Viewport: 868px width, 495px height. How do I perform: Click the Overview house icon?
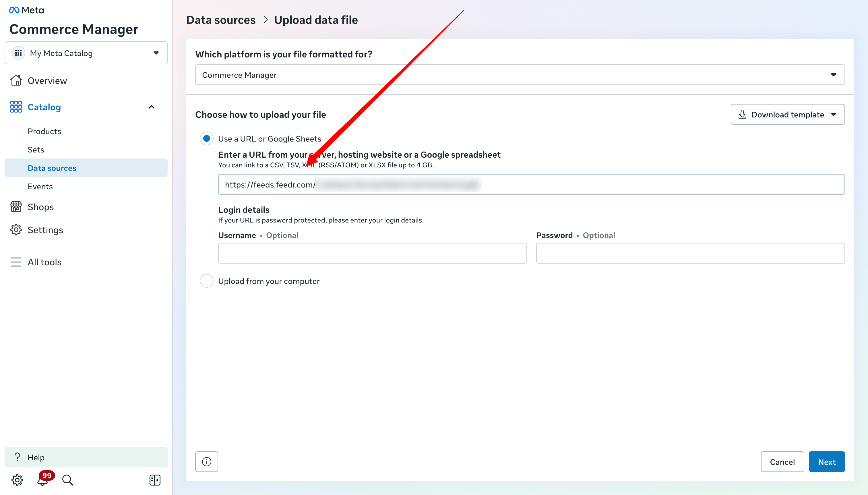(16, 81)
